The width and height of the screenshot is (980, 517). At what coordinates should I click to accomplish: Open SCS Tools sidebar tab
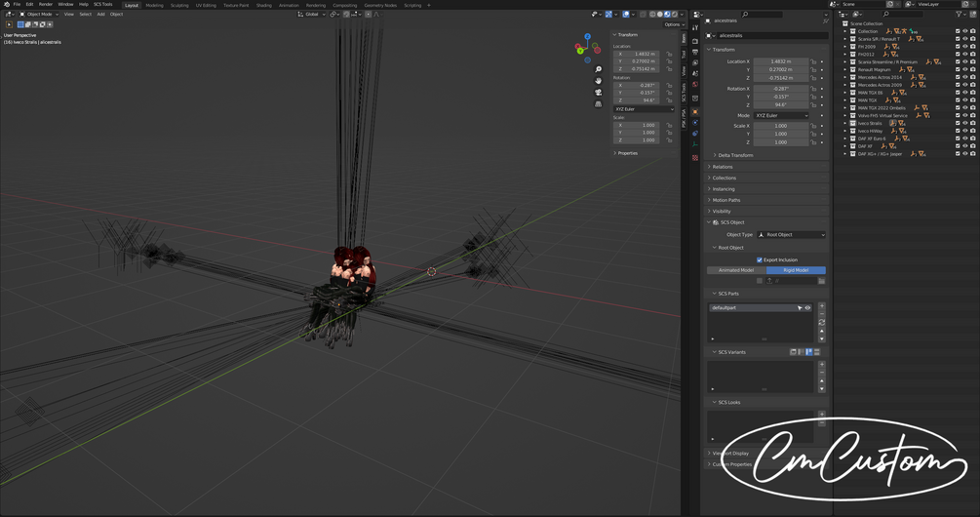[684, 93]
